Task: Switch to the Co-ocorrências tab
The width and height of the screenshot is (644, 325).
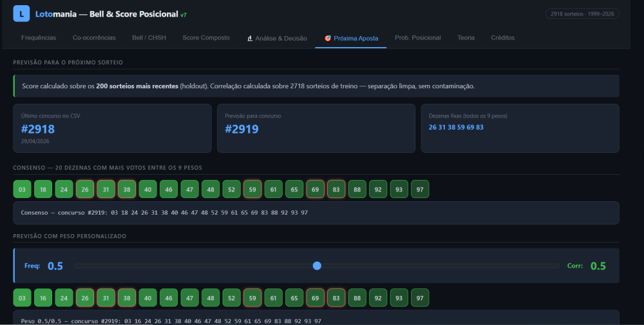Action: pos(94,38)
